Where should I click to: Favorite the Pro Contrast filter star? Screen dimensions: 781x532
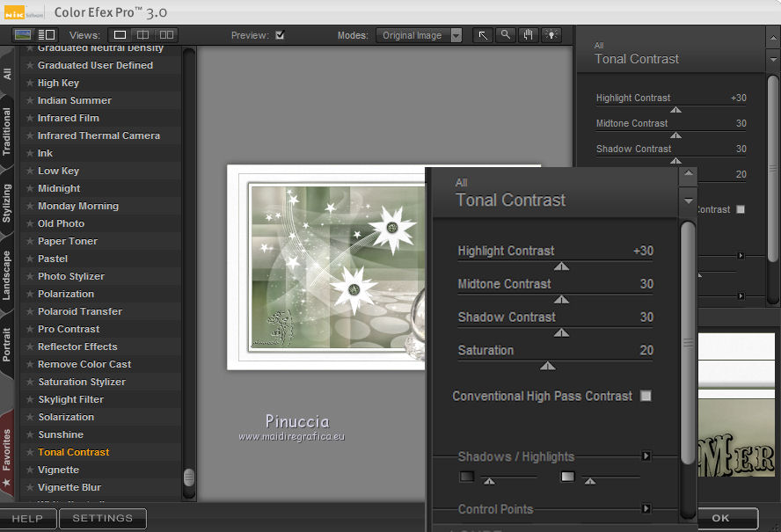[30, 329]
